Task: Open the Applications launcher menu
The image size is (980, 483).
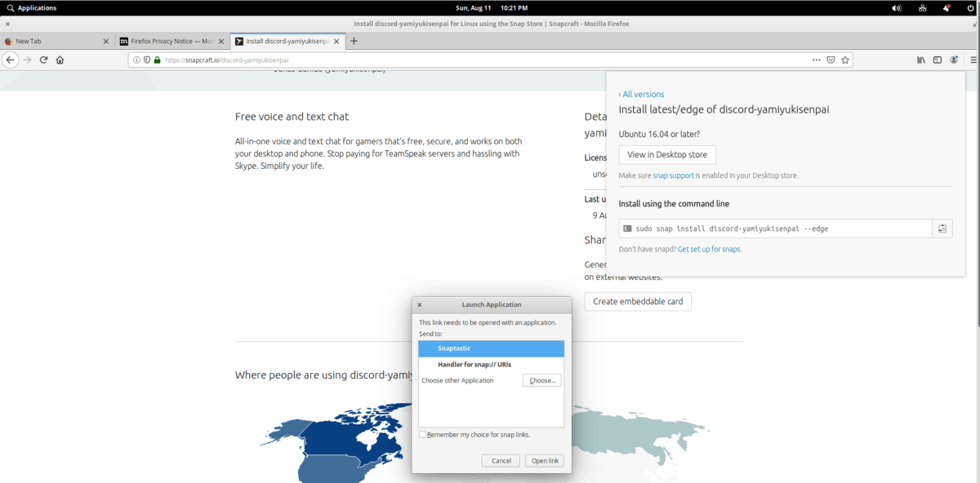Action: (x=32, y=8)
